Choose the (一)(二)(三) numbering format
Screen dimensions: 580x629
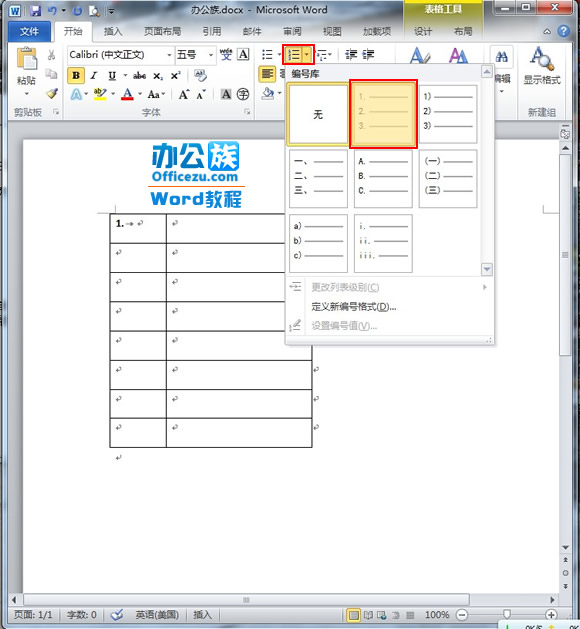(448, 179)
